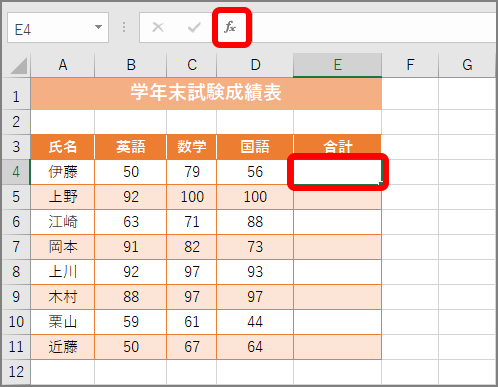Select row 9 header
Image resolution: width=498 pixels, height=387 pixels.
[x=16, y=297]
